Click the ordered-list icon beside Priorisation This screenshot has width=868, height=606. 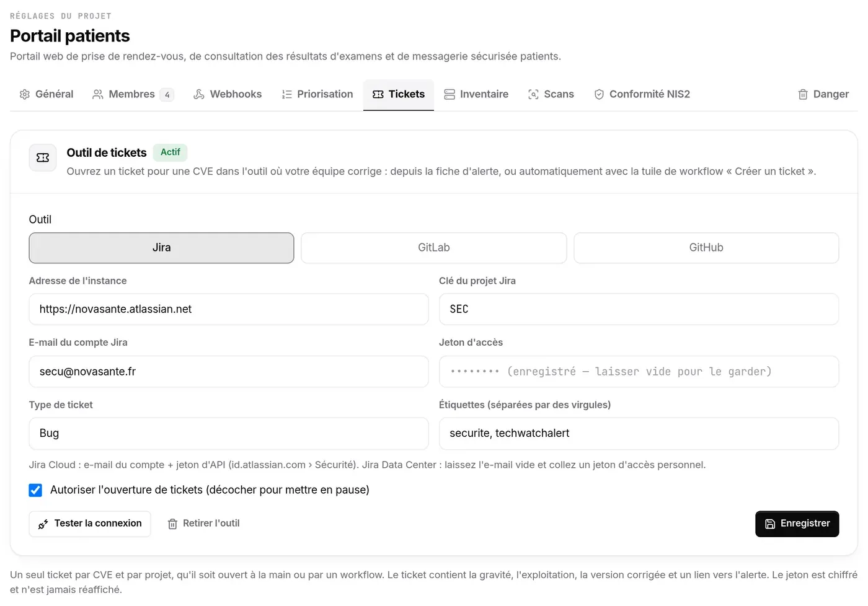(x=286, y=94)
